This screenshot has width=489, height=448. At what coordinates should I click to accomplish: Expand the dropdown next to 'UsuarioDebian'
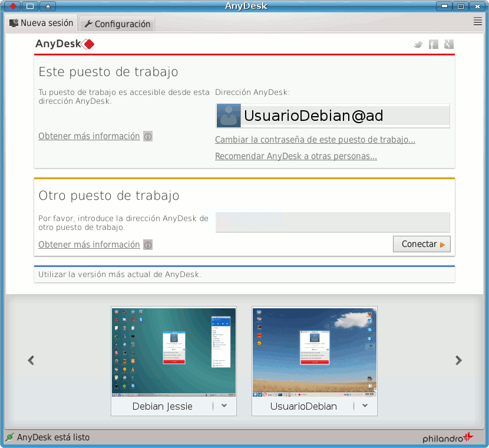click(x=364, y=406)
